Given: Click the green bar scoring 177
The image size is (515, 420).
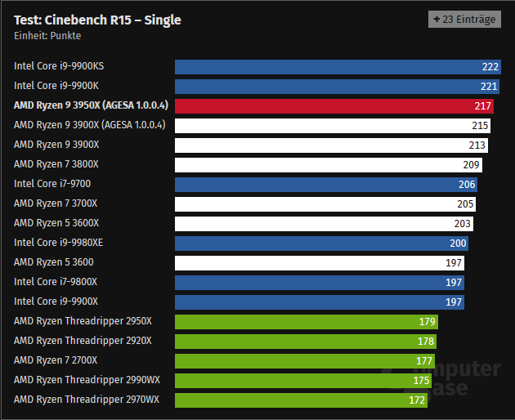Looking at the screenshot, I should (305, 361).
